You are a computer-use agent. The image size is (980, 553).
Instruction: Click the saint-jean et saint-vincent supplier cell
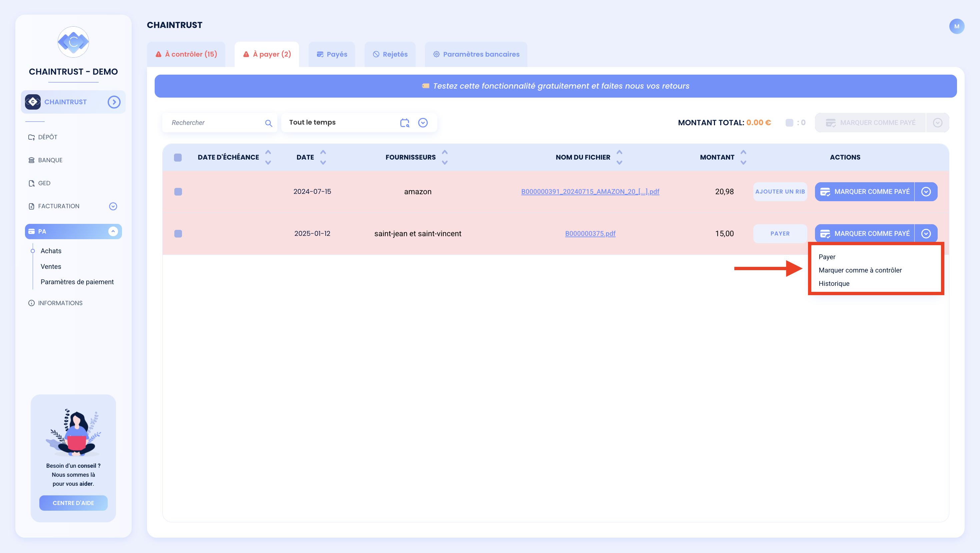tap(418, 234)
